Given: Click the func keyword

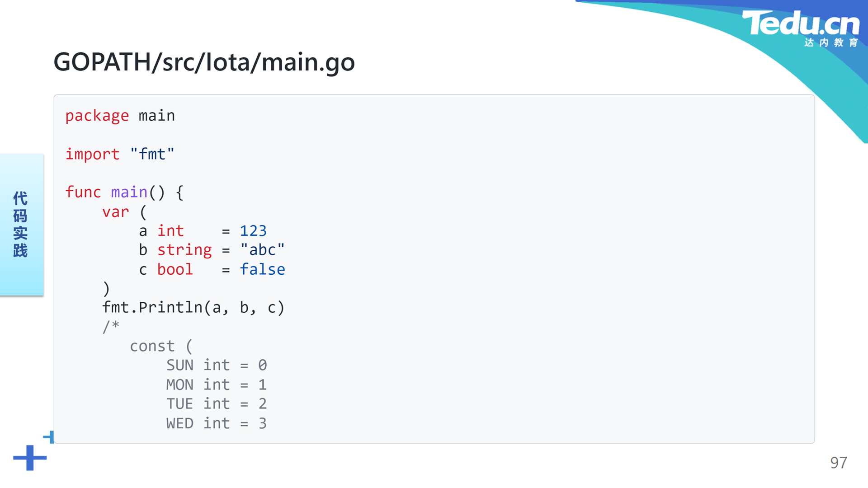Looking at the screenshot, I should click(x=83, y=192).
